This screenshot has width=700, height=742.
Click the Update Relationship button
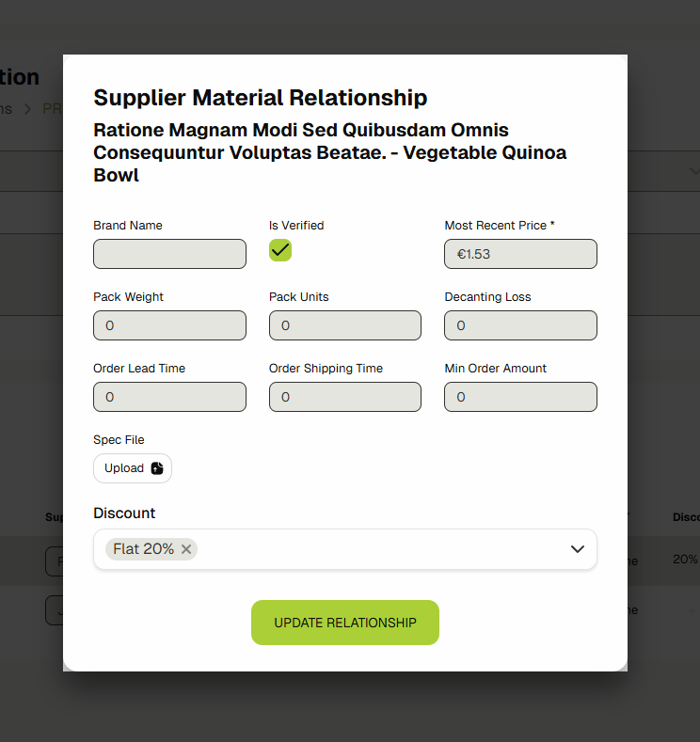pos(345,623)
